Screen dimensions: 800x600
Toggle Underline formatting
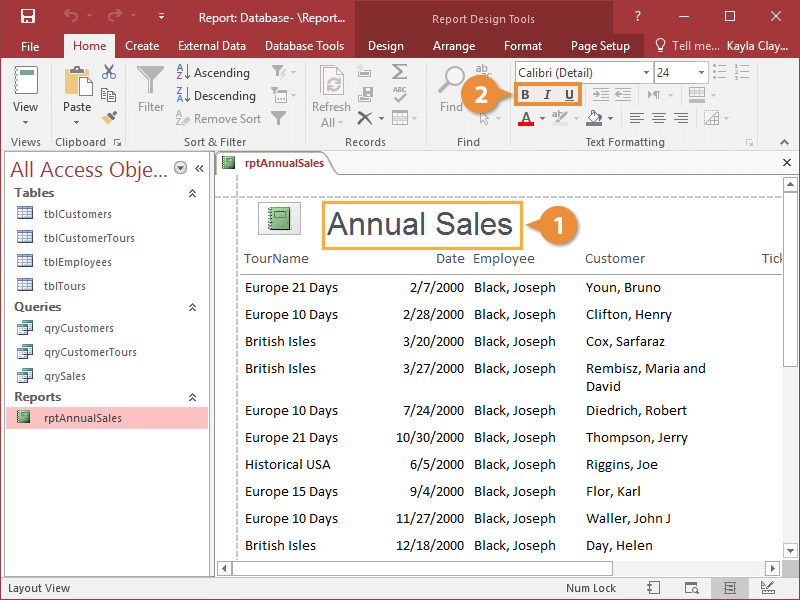pos(570,95)
